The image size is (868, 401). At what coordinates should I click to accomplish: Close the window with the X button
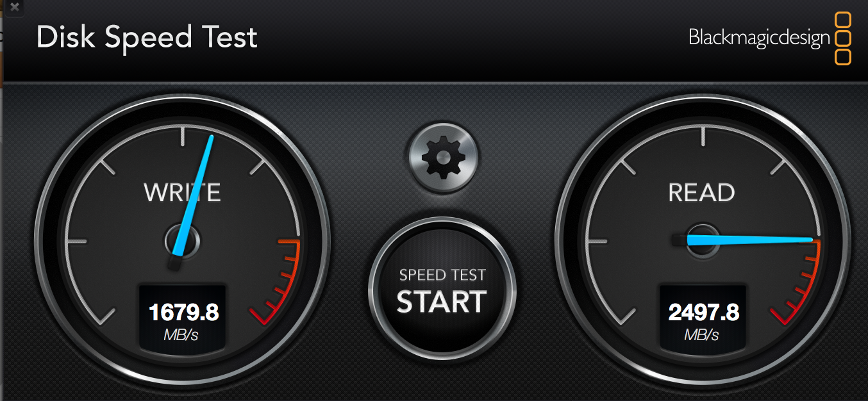click(x=15, y=8)
